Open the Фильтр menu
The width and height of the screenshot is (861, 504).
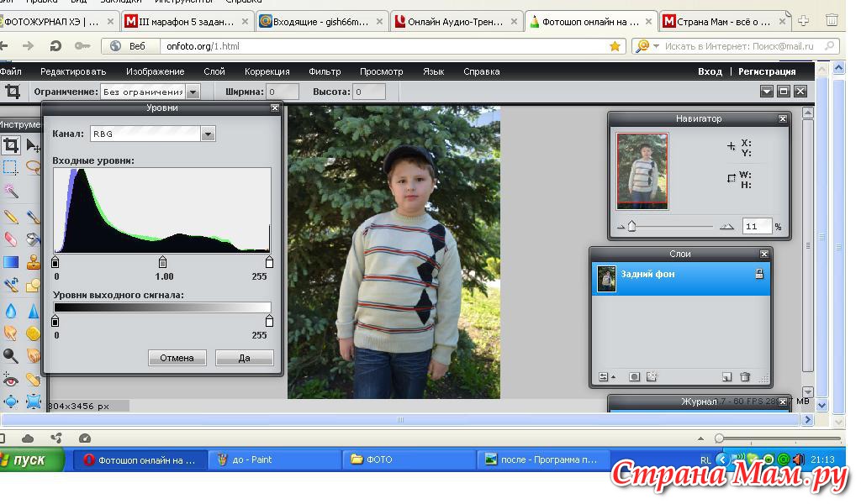tap(325, 71)
